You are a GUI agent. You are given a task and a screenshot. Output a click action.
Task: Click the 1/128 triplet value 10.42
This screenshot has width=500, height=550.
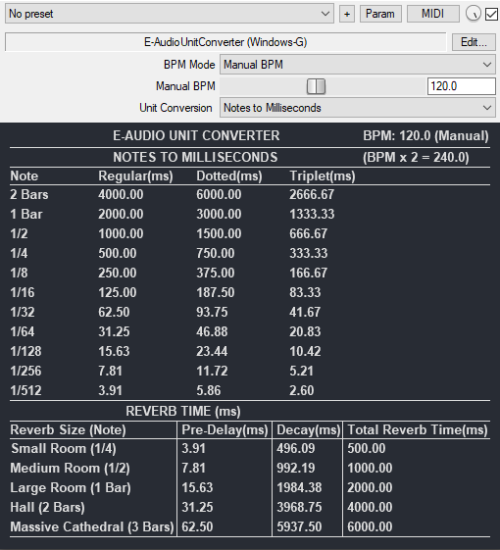tap(305, 352)
